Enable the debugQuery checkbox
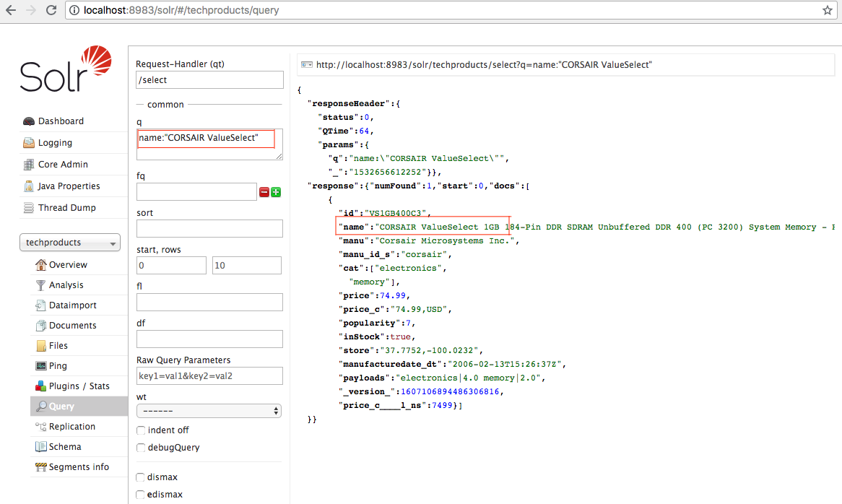842x504 pixels. click(x=141, y=448)
